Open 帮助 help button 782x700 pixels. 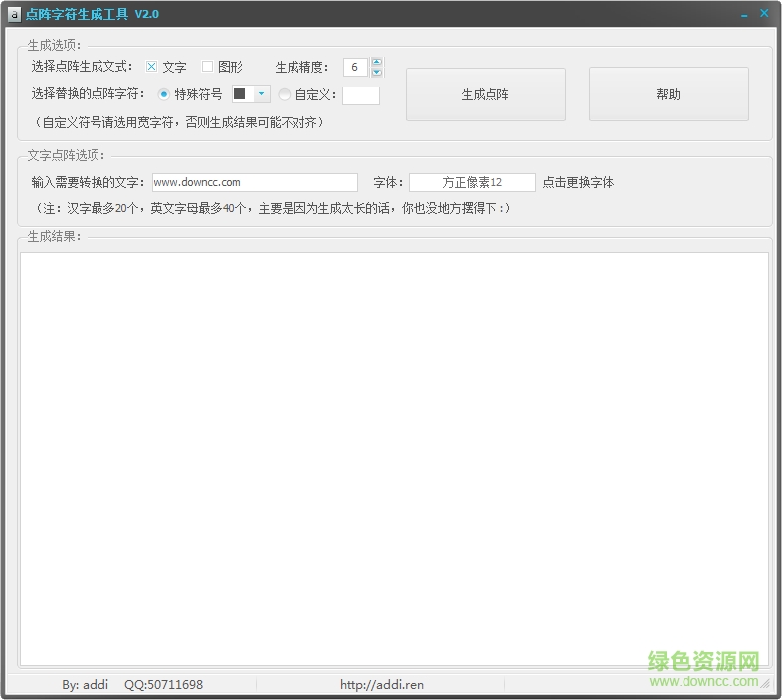tap(669, 94)
